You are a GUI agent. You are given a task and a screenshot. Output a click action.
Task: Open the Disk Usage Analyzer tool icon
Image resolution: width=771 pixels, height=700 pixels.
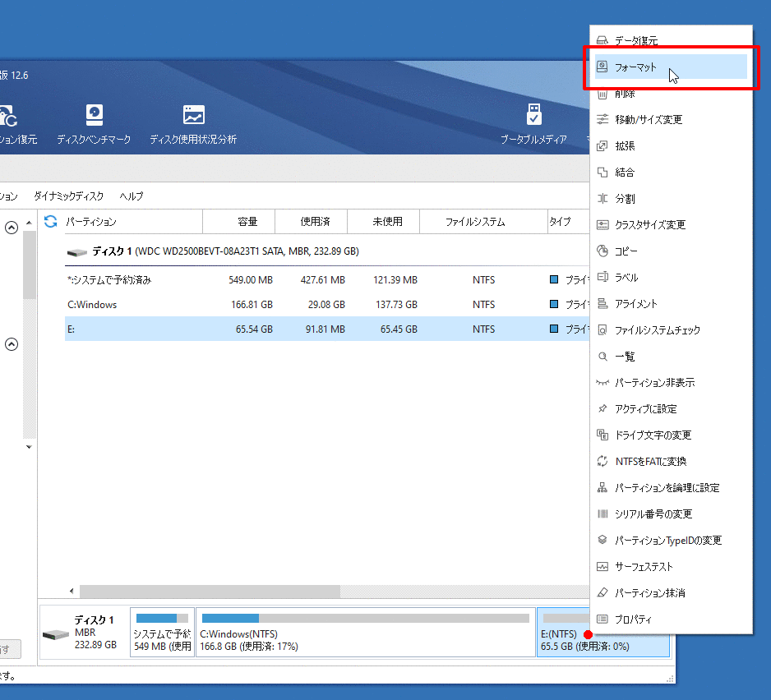(193, 115)
